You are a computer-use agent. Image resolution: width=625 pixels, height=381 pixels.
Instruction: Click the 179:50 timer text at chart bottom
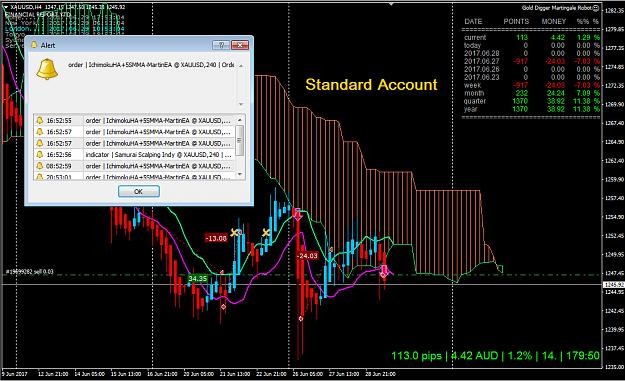coord(582,355)
